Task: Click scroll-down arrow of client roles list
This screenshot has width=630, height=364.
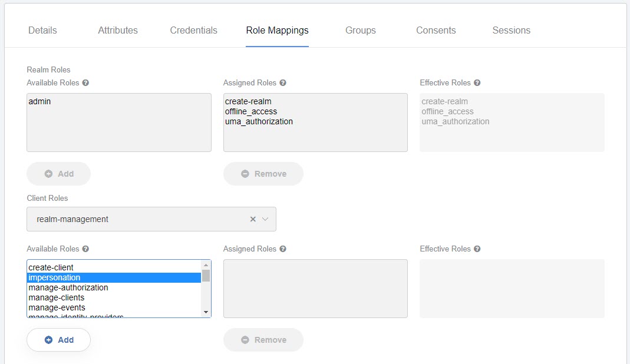Action: (x=206, y=312)
